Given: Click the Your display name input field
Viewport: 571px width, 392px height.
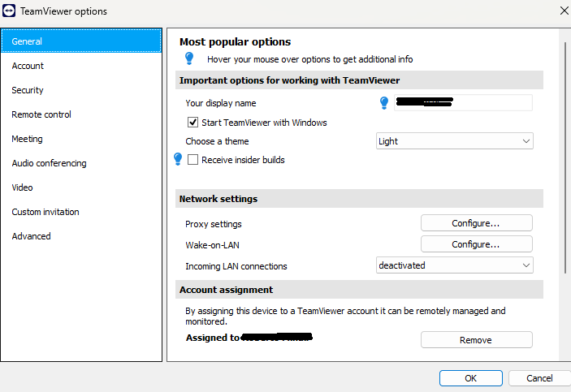Looking at the screenshot, I should [x=463, y=102].
